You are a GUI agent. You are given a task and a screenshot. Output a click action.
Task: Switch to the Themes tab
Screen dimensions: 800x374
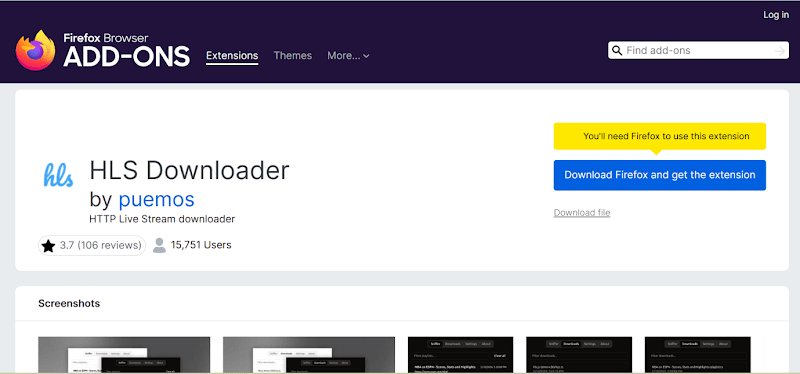[x=293, y=56]
